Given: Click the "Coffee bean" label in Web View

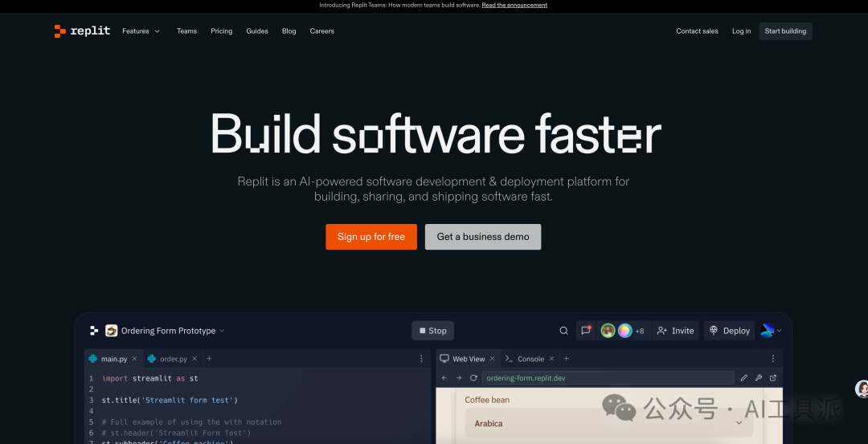Looking at the screenshot, I should pos(487,400).
